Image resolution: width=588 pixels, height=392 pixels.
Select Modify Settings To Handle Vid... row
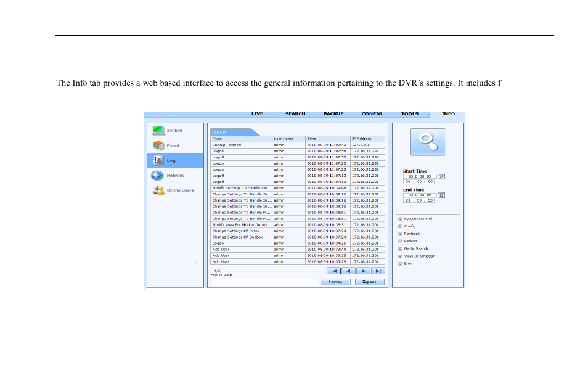pos(298,188)
